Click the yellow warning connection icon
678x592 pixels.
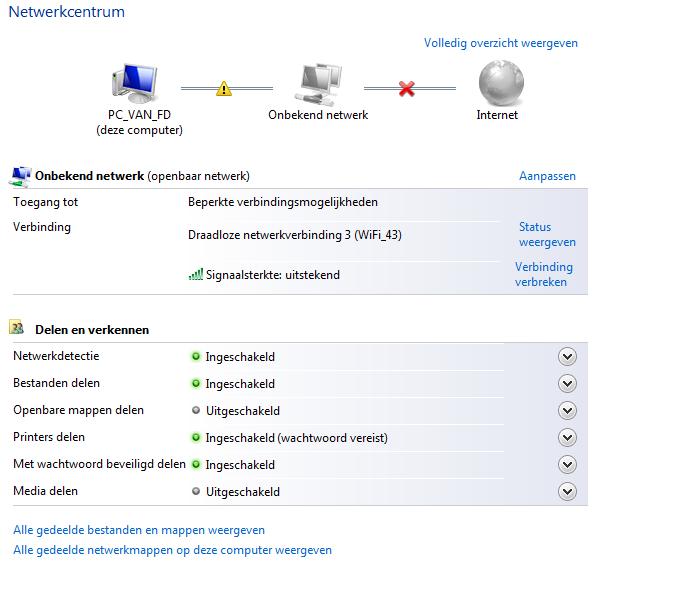tap(224, 89)
